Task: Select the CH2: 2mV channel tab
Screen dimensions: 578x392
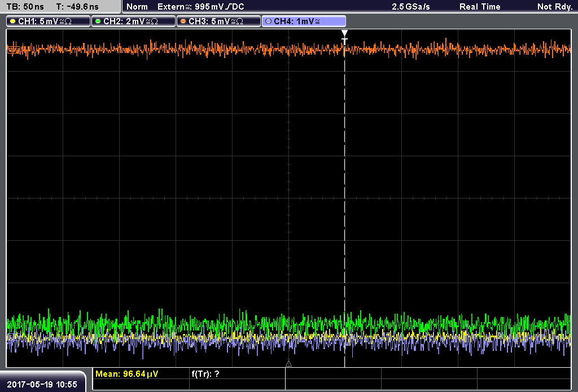Action: click(133, 21)
